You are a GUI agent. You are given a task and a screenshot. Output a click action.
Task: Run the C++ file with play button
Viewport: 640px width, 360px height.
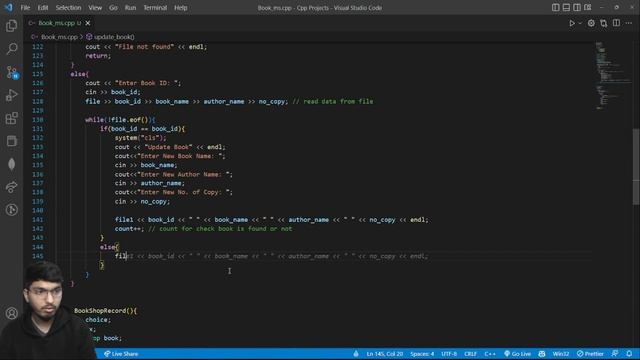(572, 23)
